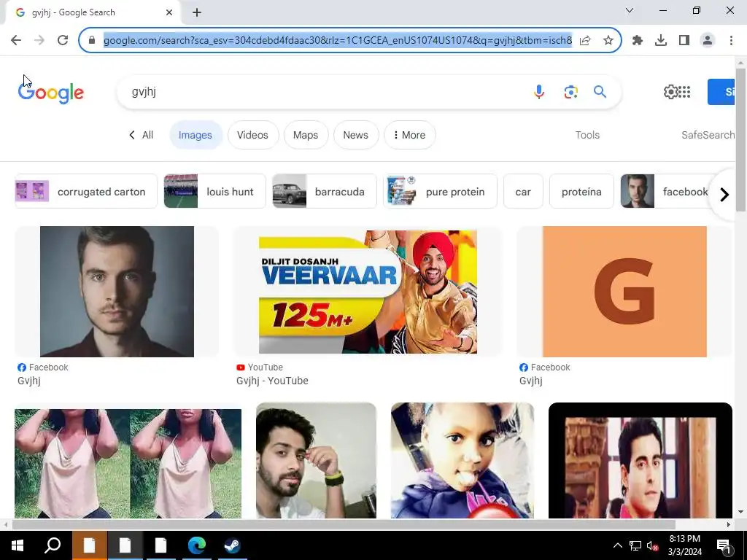Open the notification center

click(724, 546)
